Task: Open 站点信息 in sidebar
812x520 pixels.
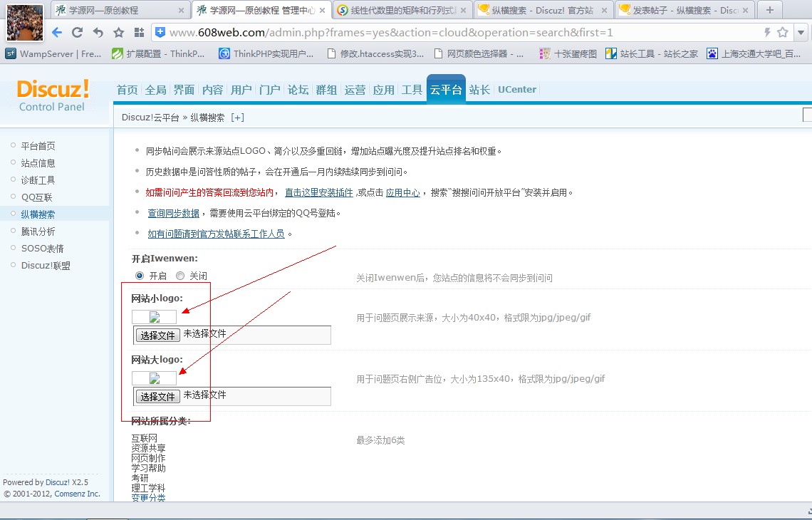Action: click(x=38, y=163)
